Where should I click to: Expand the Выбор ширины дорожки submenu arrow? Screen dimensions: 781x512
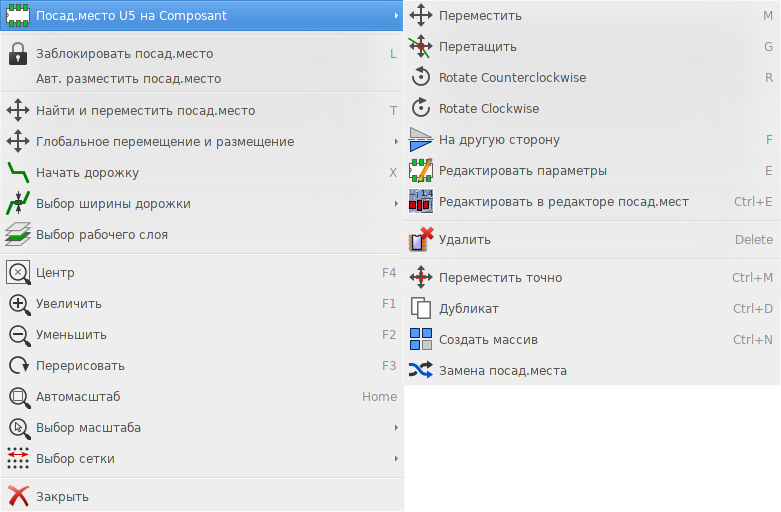pos(396,203)
